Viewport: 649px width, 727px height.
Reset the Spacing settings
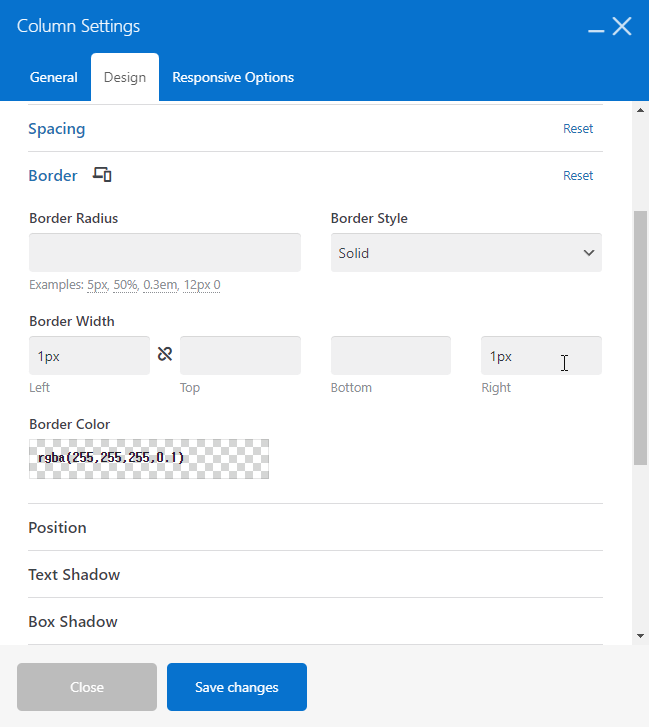click(x=578, y=128)
